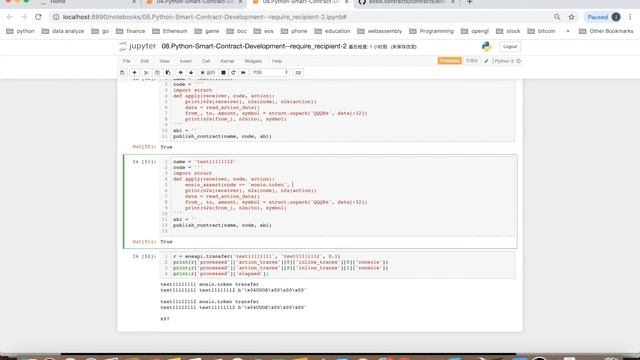Open the Help menu in Jupyter
This screenshot has height=360, width=640.
277,61
